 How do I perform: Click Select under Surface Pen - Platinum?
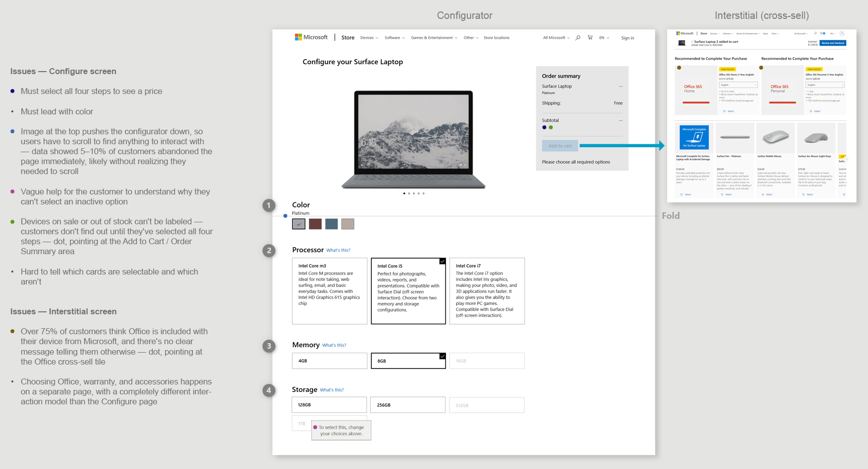726,194
